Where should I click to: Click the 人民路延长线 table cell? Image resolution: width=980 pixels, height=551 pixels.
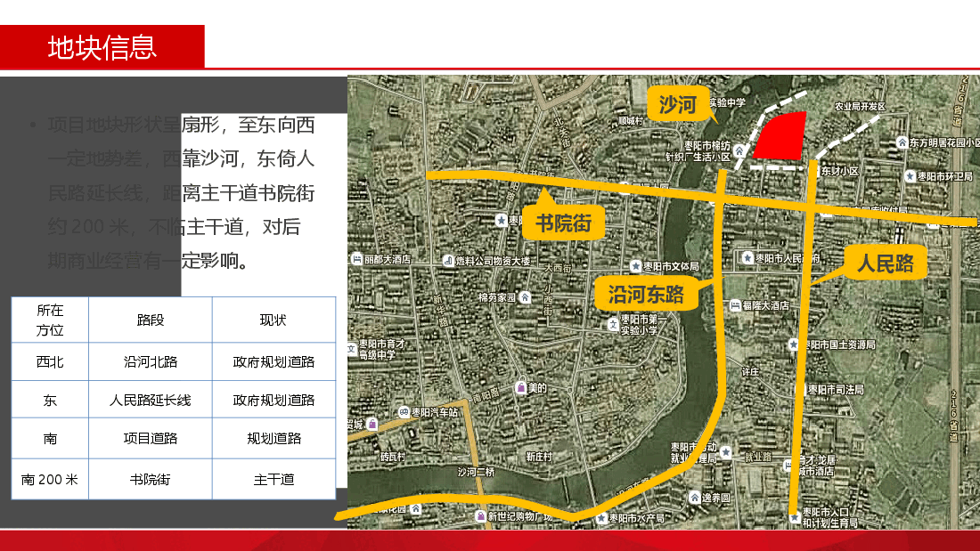(x=150, y=400)
